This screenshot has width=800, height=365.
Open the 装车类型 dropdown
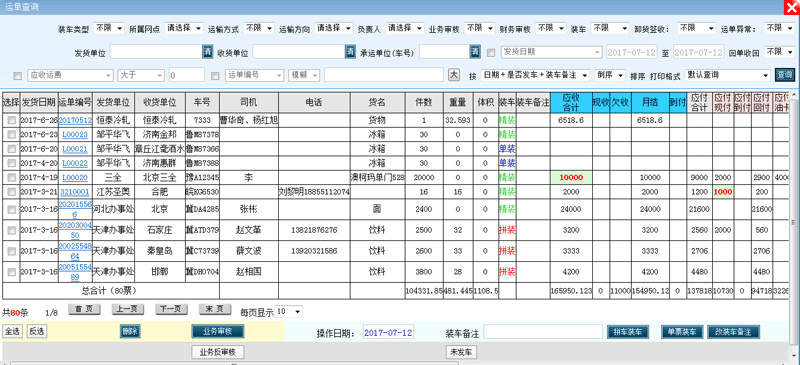pos(109,28)
